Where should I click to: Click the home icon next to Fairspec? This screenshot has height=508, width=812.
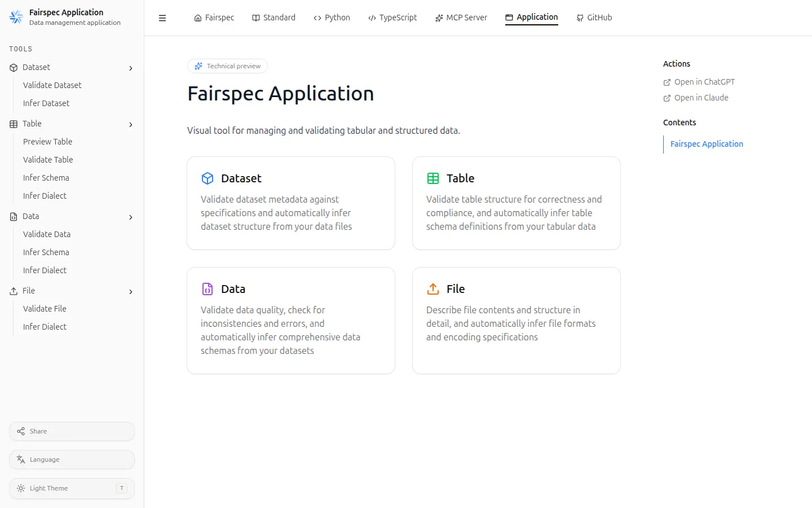(x=198, y=18)
